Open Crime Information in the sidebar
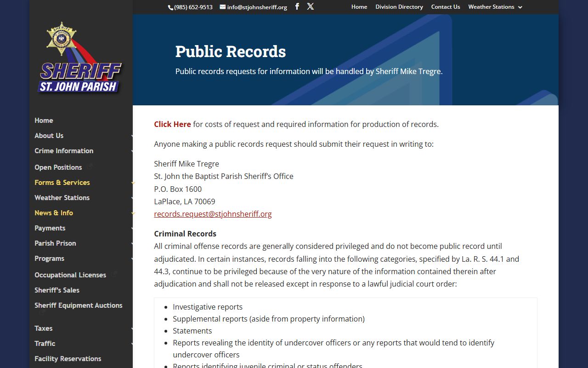Viewport: 588px width, 368px height. [64, 151]
